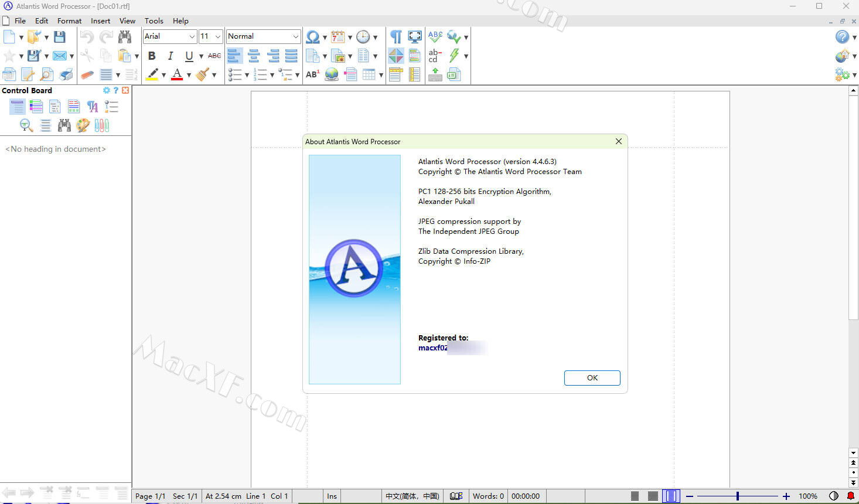Toggle Align Left paragraph button
Viewport: 859px width, 504px height.
coord(234,56)
